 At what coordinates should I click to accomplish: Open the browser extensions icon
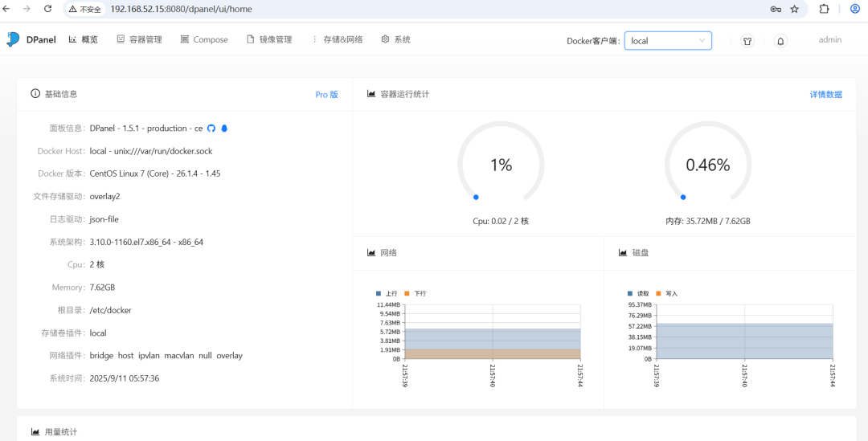click(825, 9)
